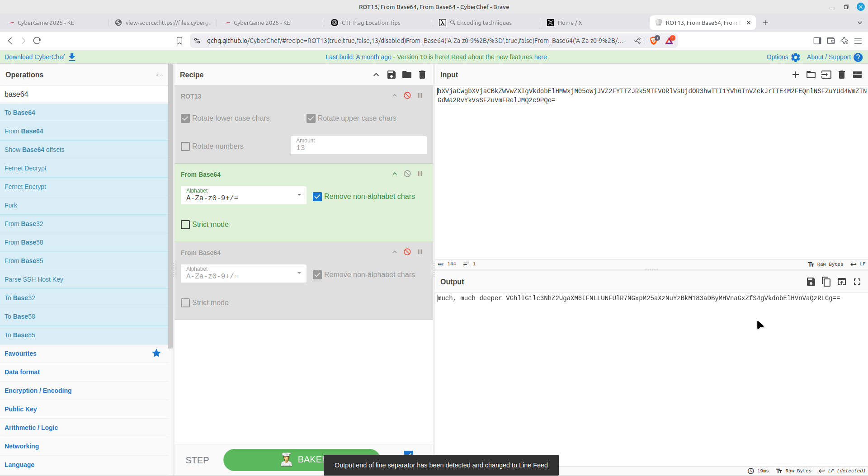868x476 pixels.
Task: Expand the Encryption / Encoding category
Action: click(38, 391)
